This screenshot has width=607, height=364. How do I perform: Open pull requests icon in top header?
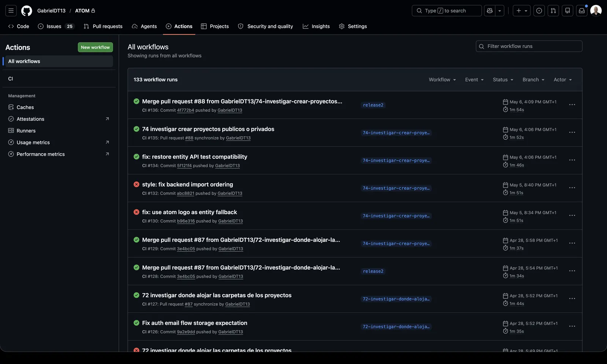(554, 11)
